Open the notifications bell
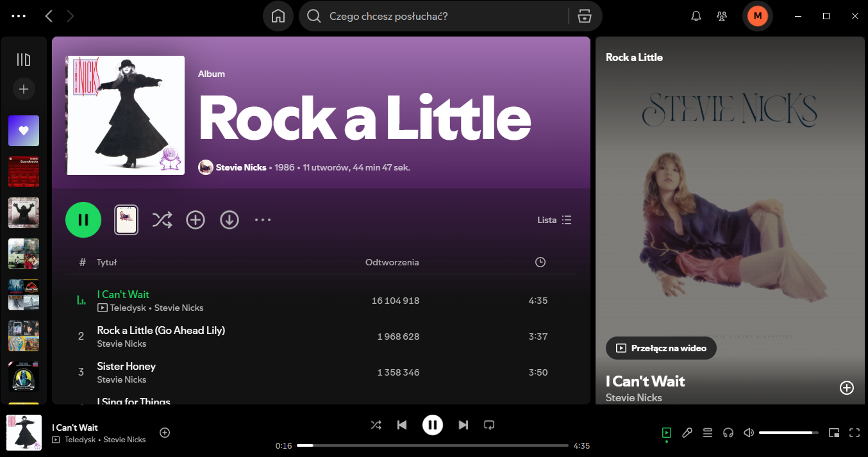 (x=696, y=17)
